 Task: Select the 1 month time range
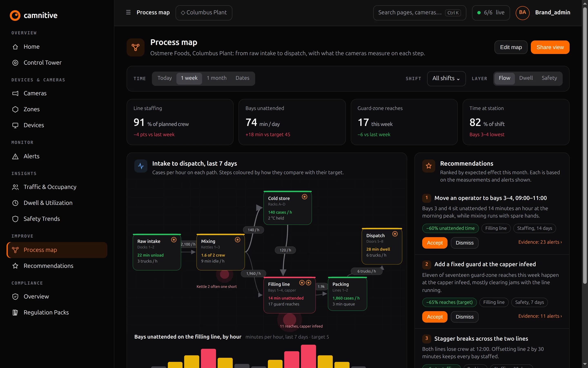(216, 78)
